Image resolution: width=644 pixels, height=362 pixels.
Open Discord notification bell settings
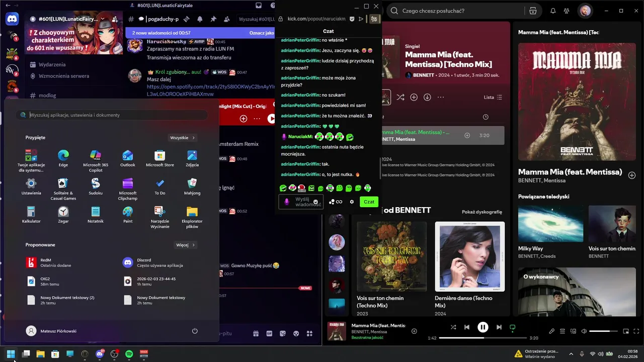pos(200,19)
